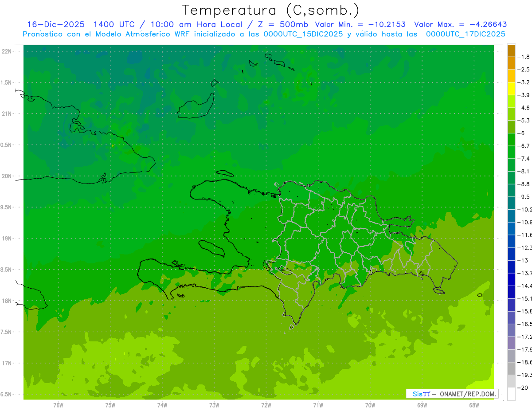Click the '-8.1' legend value

(524, 171)
